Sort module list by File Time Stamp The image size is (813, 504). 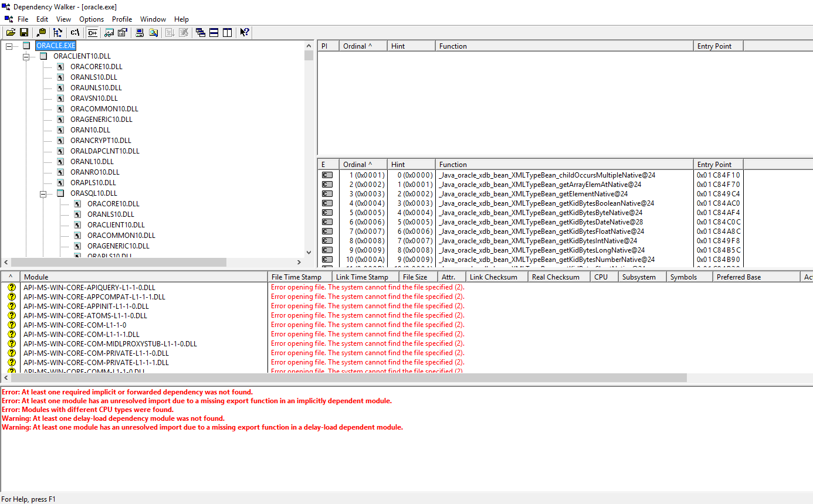coord(300,277)
